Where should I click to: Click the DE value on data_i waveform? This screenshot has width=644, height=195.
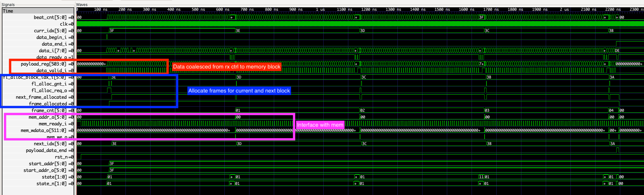[x=617, y=51]
